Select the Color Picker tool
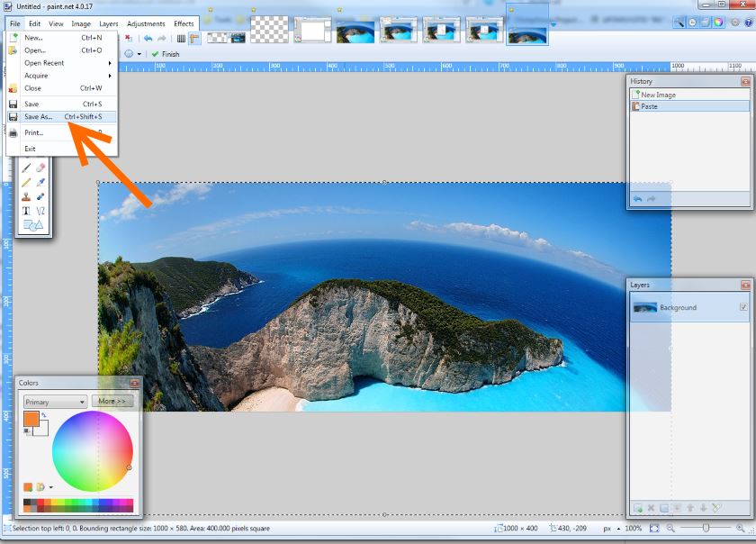 tap(40, 181)
